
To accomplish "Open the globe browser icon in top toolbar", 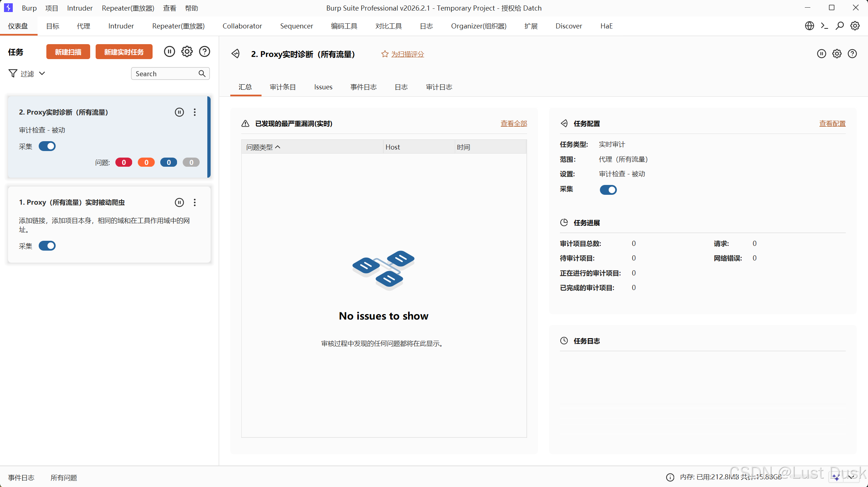I will [809, 26].
